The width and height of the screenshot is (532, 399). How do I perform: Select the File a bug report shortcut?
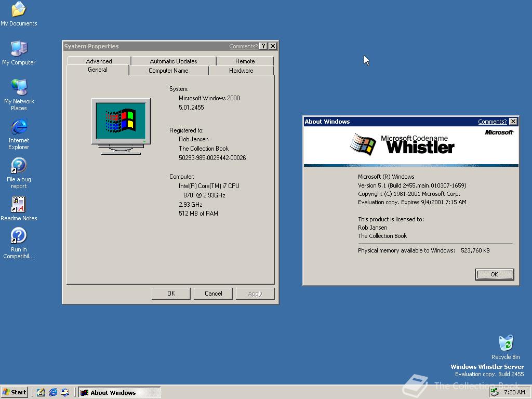pyautogui.click(x=19, y=173)
